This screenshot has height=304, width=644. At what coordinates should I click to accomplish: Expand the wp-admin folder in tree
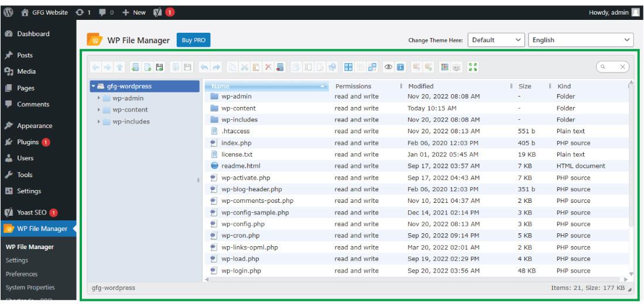click(x=99, y=98)
